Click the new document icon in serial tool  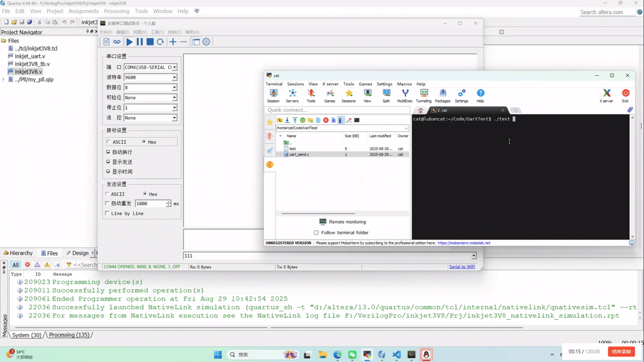click(x=106, y=42)
